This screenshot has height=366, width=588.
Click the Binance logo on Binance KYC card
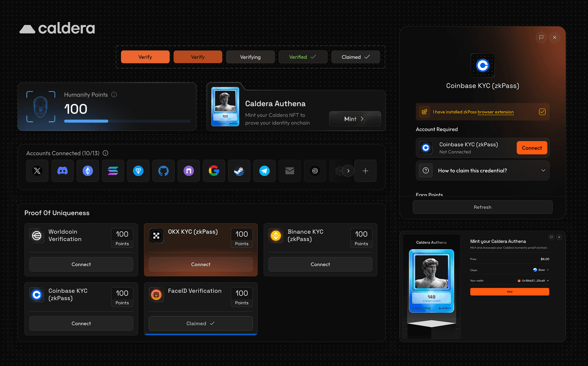(x=276, y=236)
